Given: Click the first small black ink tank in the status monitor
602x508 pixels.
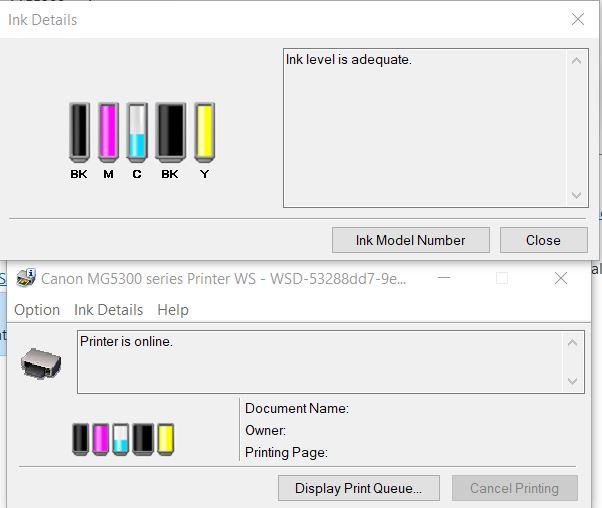Looking at the screenshot, I should (x=81, y=439).
